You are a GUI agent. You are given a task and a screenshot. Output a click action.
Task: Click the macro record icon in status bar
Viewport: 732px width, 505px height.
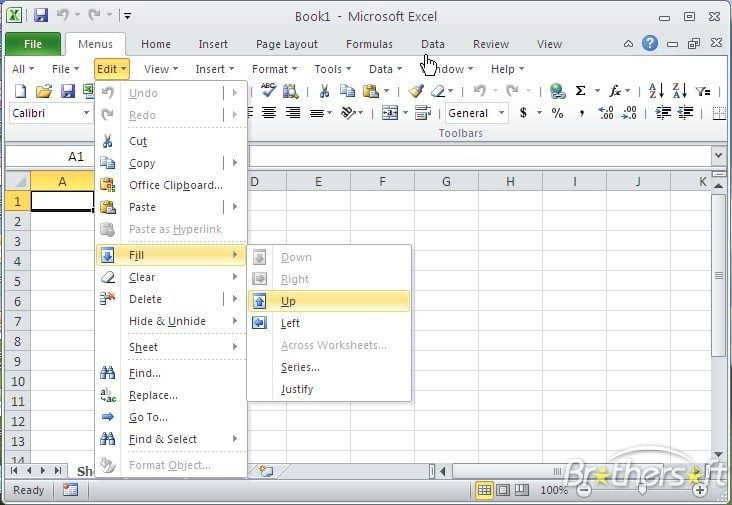coord(70,490)
